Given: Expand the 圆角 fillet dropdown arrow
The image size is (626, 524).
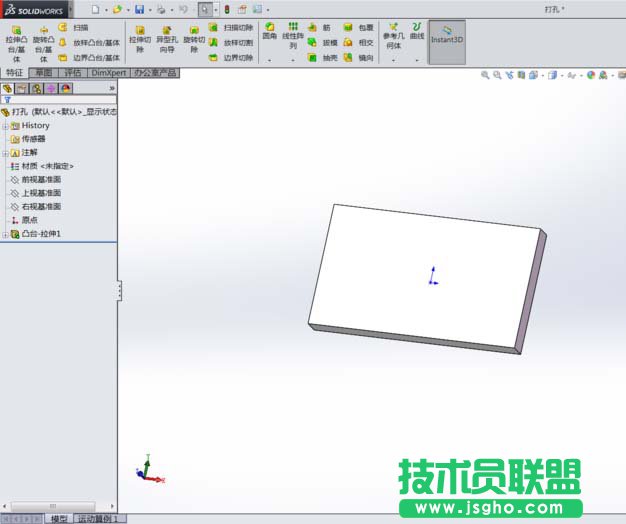Looking at the screenshot, I should [269, 60].
